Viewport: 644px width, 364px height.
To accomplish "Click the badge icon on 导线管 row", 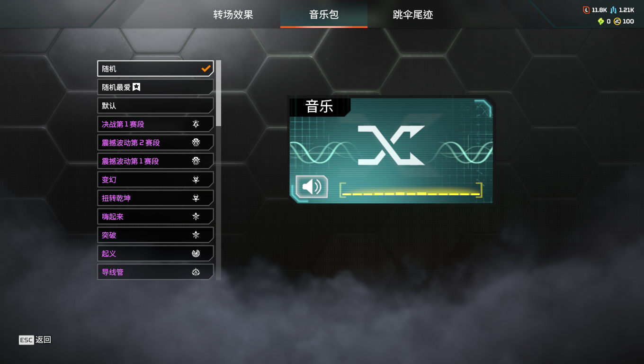I will pos(196,272).
